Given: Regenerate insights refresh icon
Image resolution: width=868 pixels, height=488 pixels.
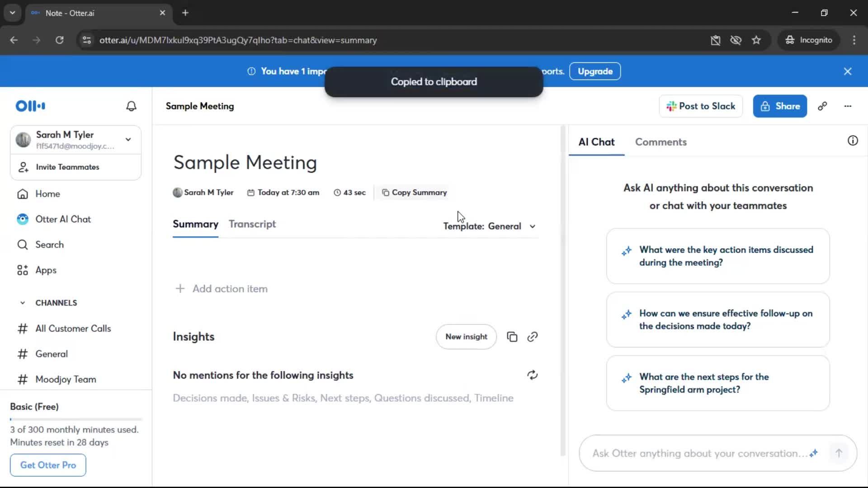Looking at the screenshot, I should [533, 375].
